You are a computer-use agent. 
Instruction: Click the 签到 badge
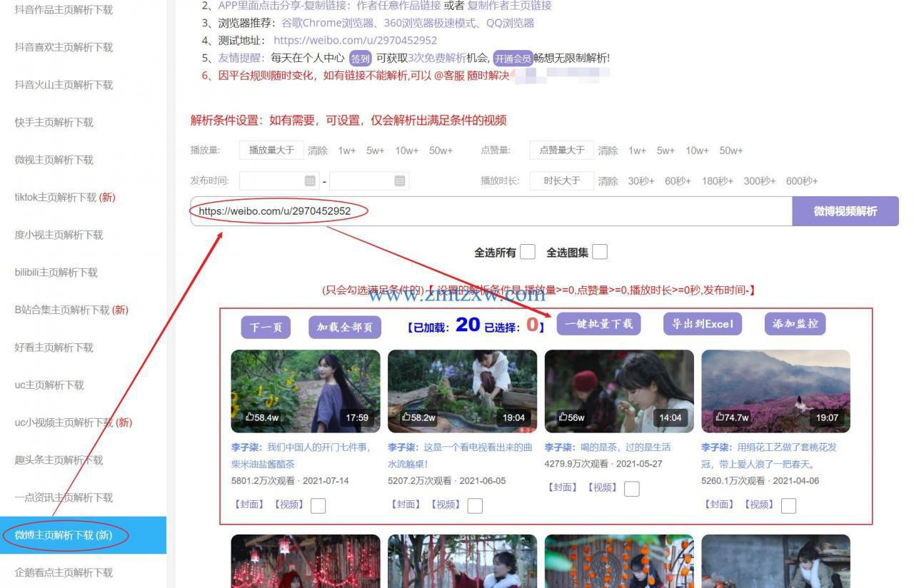[361, 59]
